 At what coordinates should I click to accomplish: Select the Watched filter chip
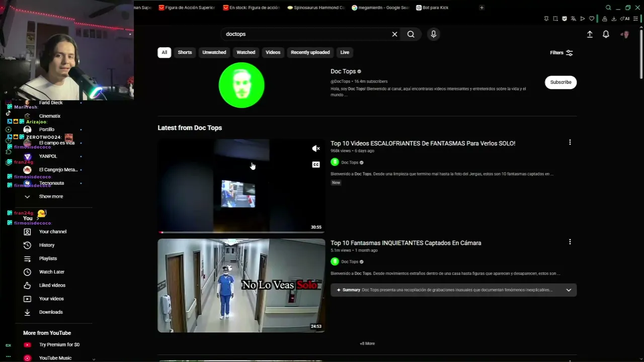(x=246, y=52)
